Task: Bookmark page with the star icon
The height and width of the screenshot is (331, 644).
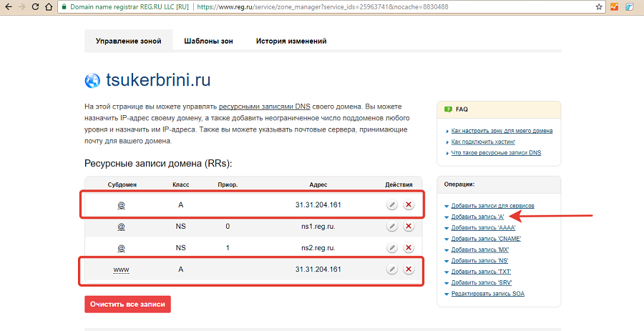Action: click(598, 6)
